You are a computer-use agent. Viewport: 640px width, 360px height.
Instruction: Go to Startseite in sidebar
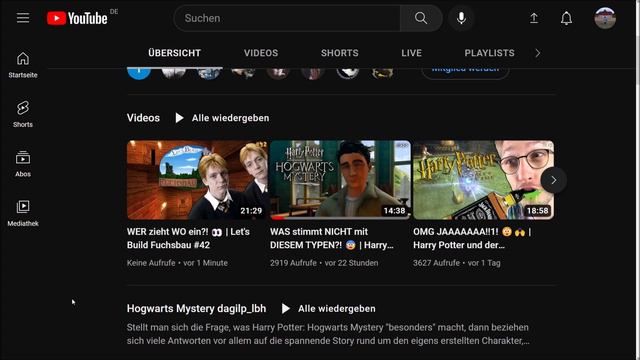(x=23, y=65)
